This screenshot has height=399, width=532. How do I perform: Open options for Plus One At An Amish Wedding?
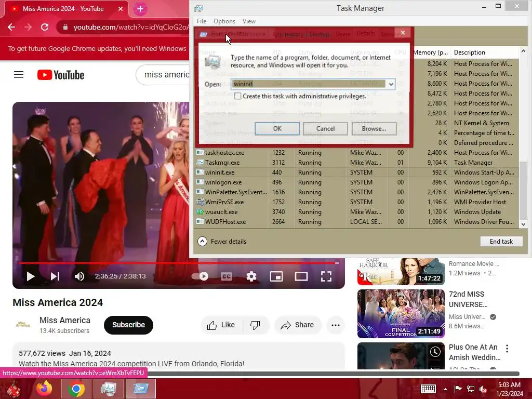507,349
